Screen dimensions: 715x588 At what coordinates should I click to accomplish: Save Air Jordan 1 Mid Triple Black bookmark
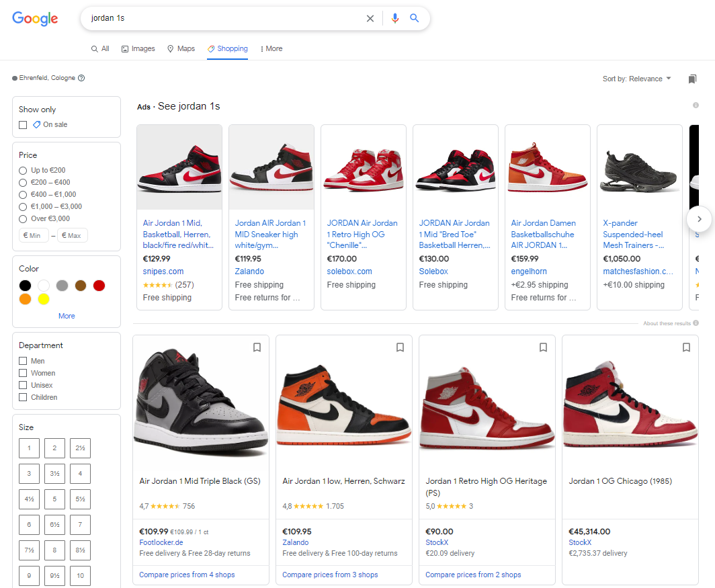point(257,347)
